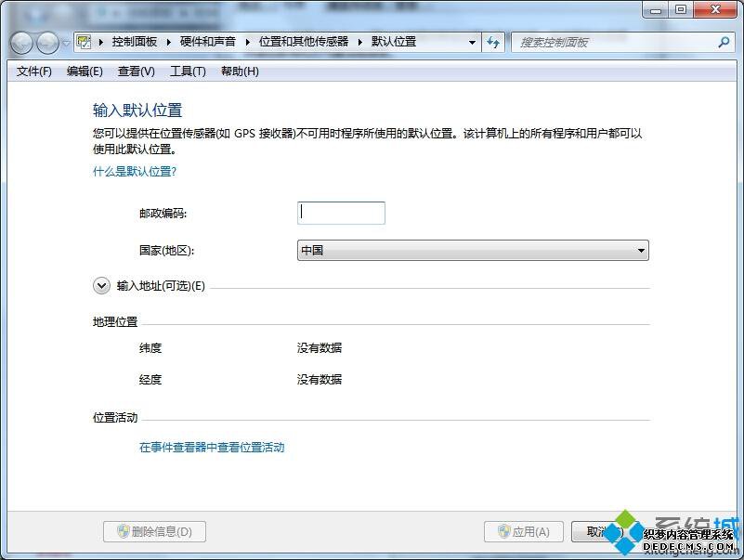Select 位置和其他传感器 breadcrumb
The image size is (744, 560).
point(304,42)
